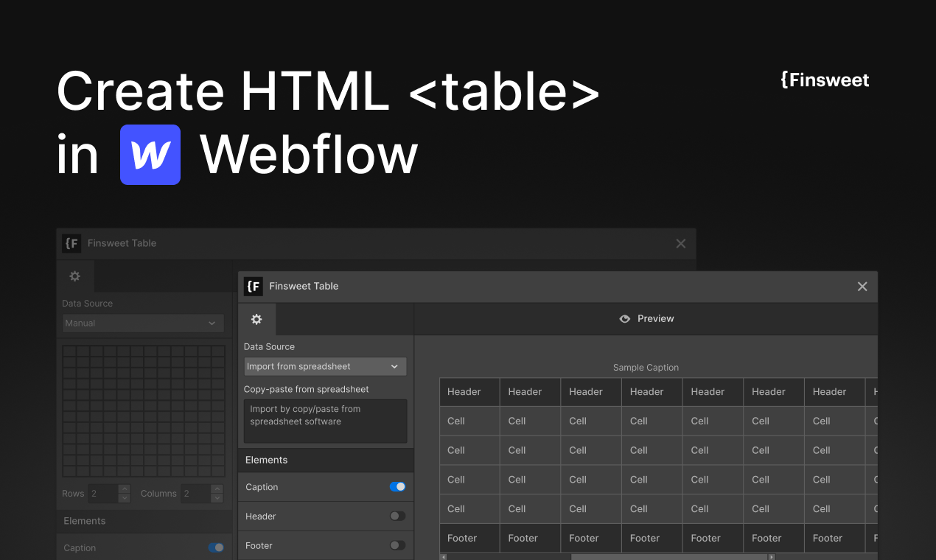Decrease Rows with the down stepper arrow
The image size is (936, 560).
[125, 499]
